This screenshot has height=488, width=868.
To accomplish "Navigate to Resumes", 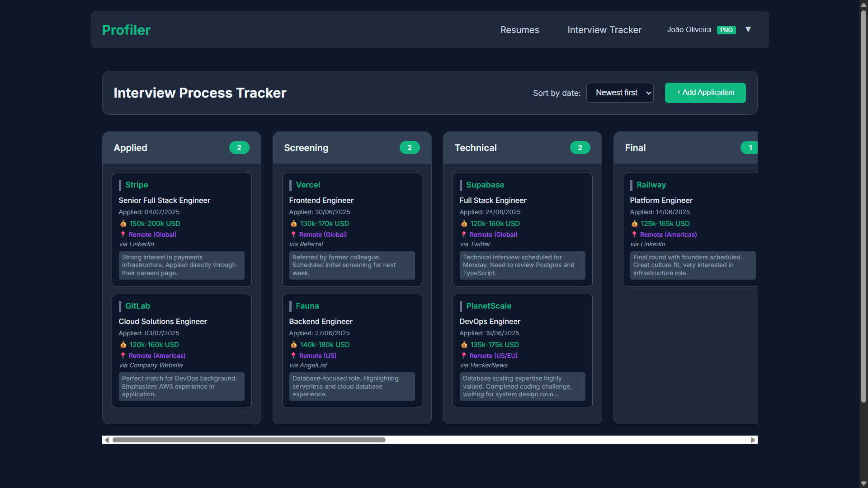I will (519, 30).
